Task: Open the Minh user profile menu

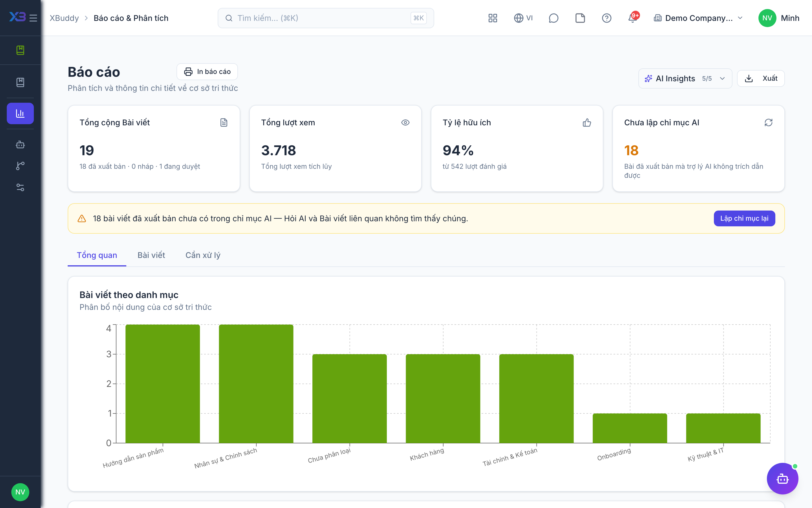Action: click(778, 18)
